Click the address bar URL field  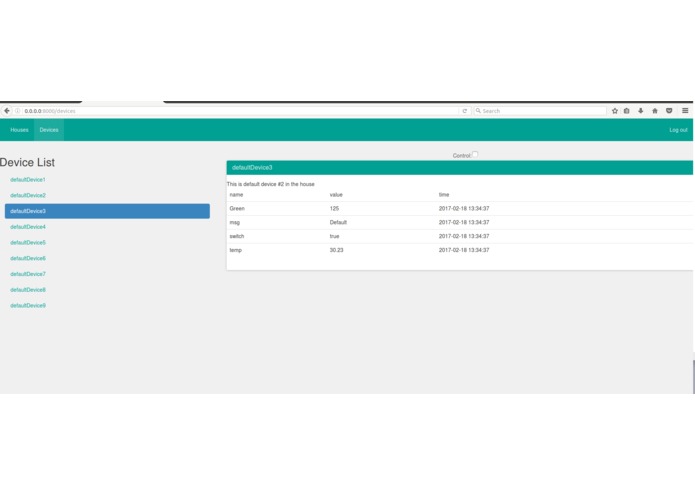(239, 111)
